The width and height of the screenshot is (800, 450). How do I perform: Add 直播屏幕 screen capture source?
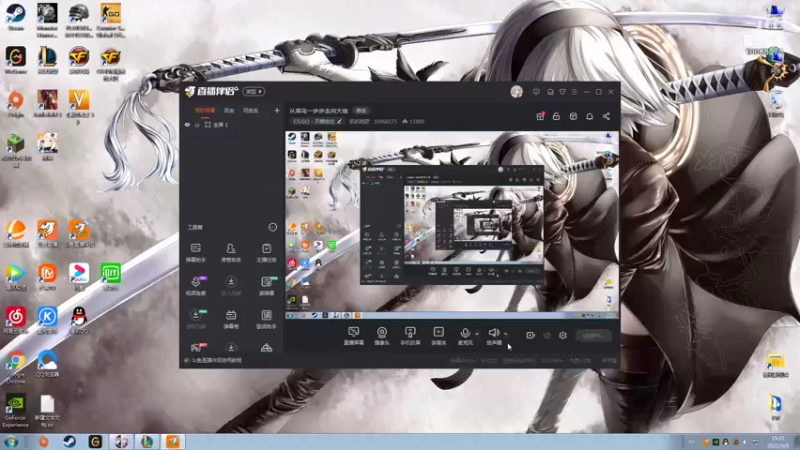click(354, 336)
